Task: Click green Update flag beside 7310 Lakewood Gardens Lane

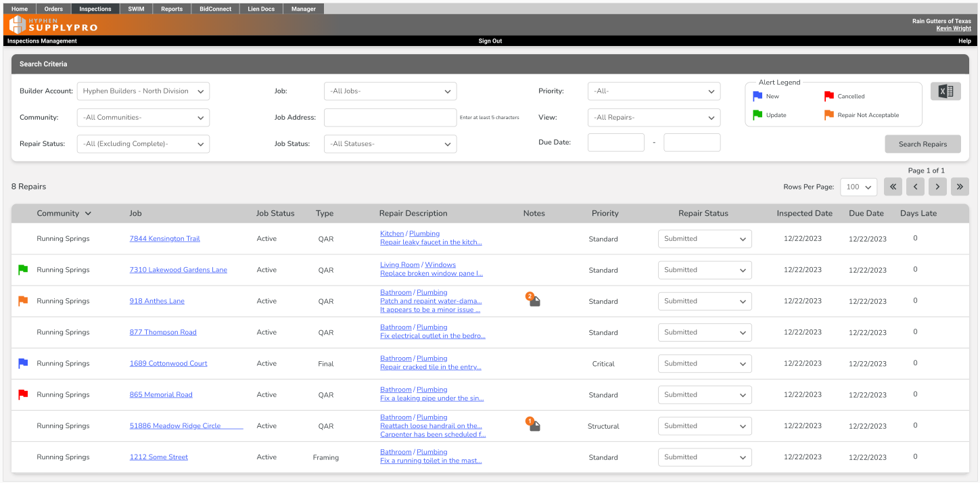Action: (23, 270)
